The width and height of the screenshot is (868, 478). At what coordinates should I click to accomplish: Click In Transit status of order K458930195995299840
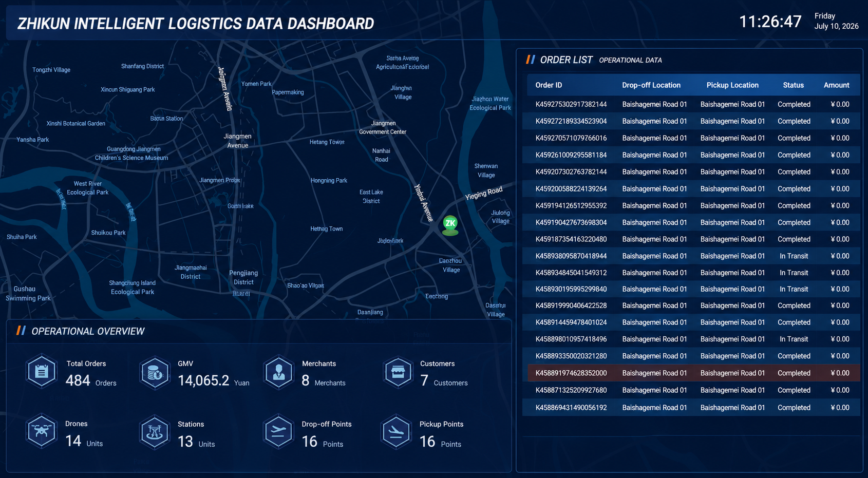click(x=794, y=289)
